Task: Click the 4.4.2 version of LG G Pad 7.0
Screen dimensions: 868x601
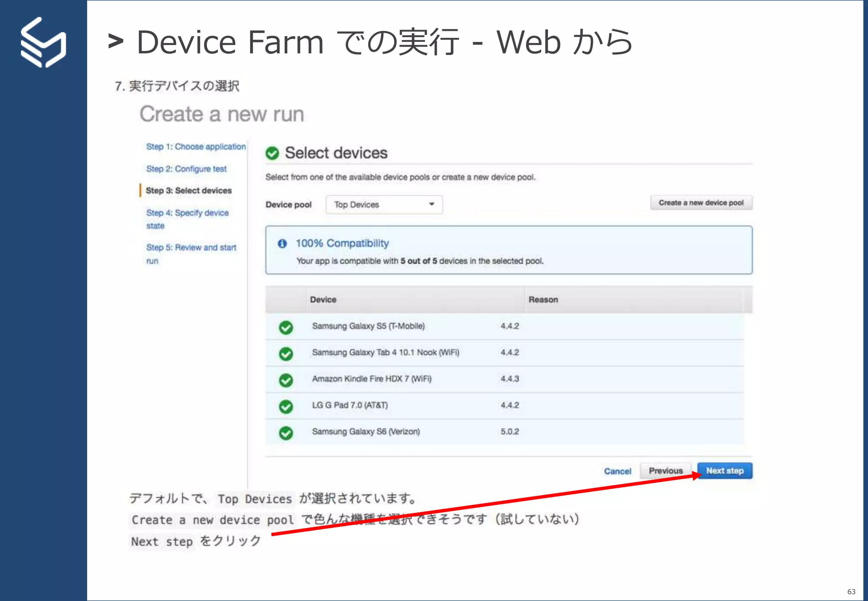Action: pyautogui.click(x=509, y=405)
